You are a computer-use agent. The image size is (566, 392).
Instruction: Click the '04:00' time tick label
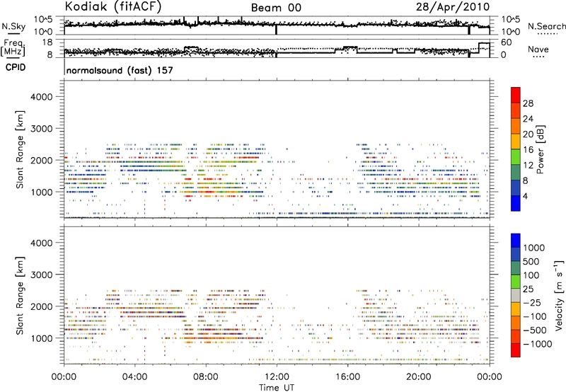click(x=134, y=377)
